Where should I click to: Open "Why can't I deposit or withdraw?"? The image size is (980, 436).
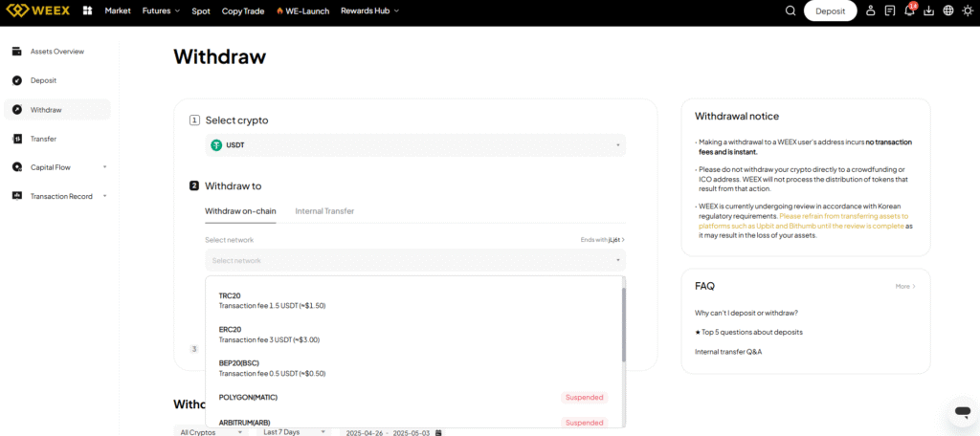(x=746, y=313)
